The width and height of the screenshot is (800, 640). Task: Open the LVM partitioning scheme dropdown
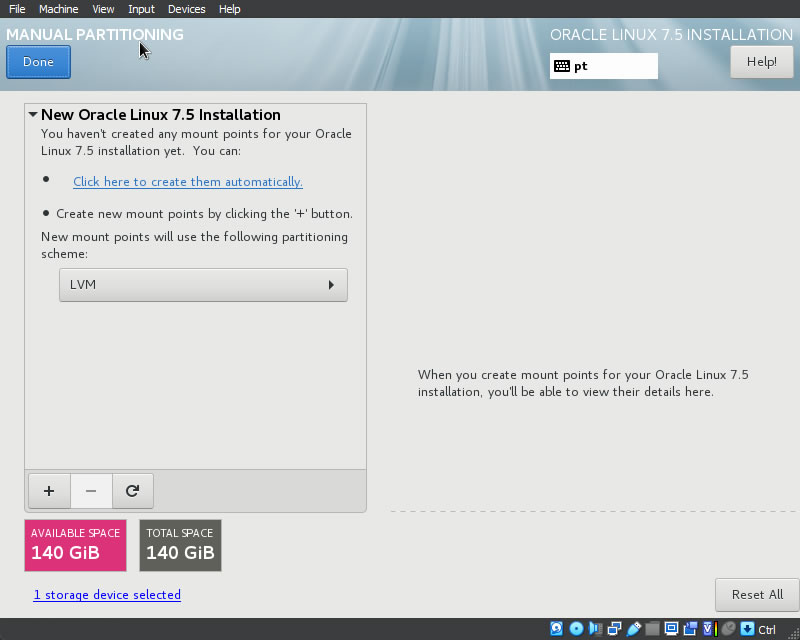tap(203, 285)
